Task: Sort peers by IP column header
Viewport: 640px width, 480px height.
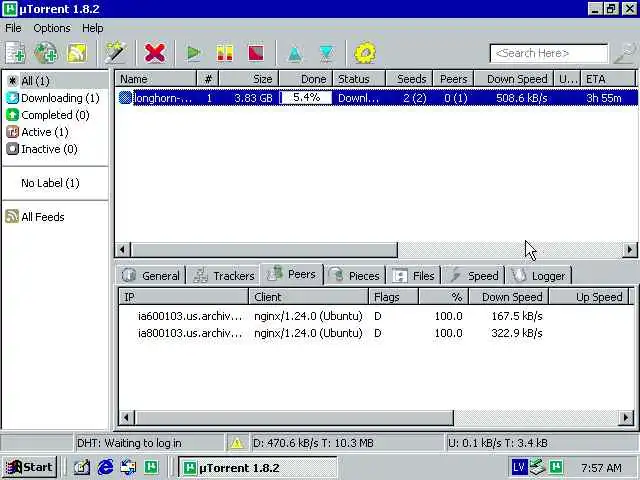Action: click(184, 297)
